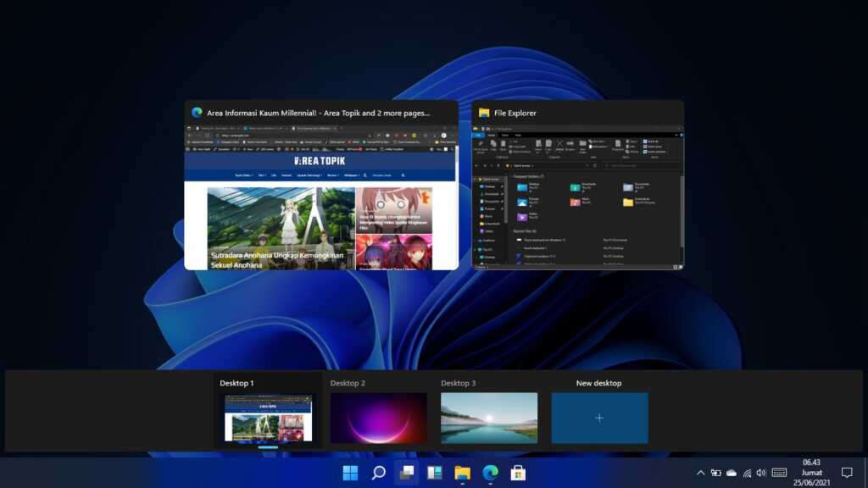
Task: Open the Widgets panel icon
Action: (435, 473)
